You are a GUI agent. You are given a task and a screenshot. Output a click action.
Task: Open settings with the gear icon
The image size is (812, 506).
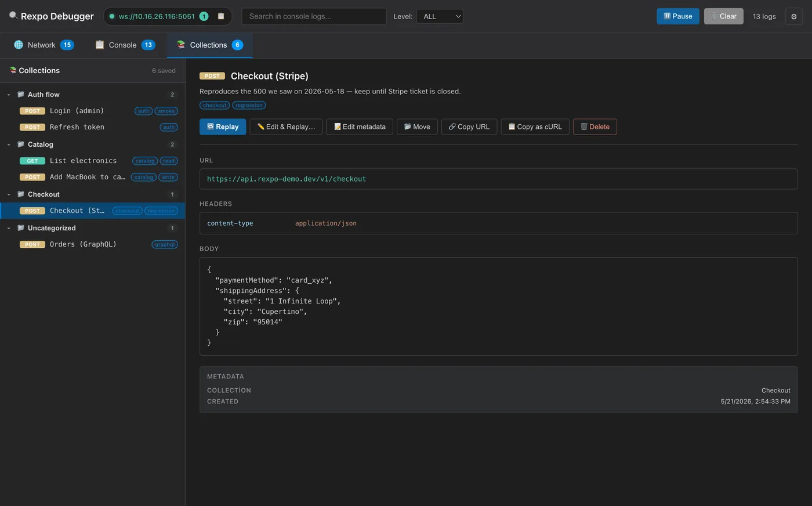794,16
